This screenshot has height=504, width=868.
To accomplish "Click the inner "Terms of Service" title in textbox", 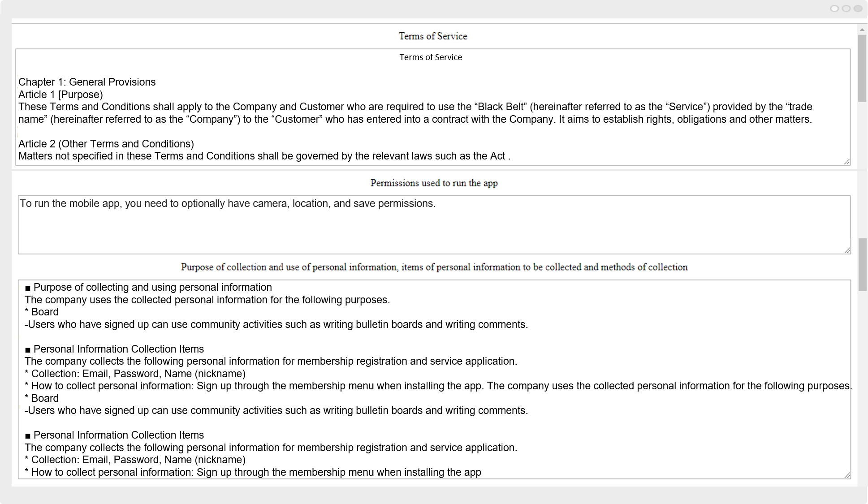I will click(431, 57).
